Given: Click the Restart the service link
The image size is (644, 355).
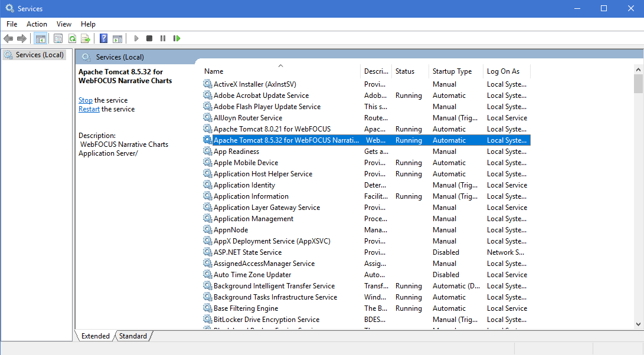Looking at the screenshot, I should [89, 109].
